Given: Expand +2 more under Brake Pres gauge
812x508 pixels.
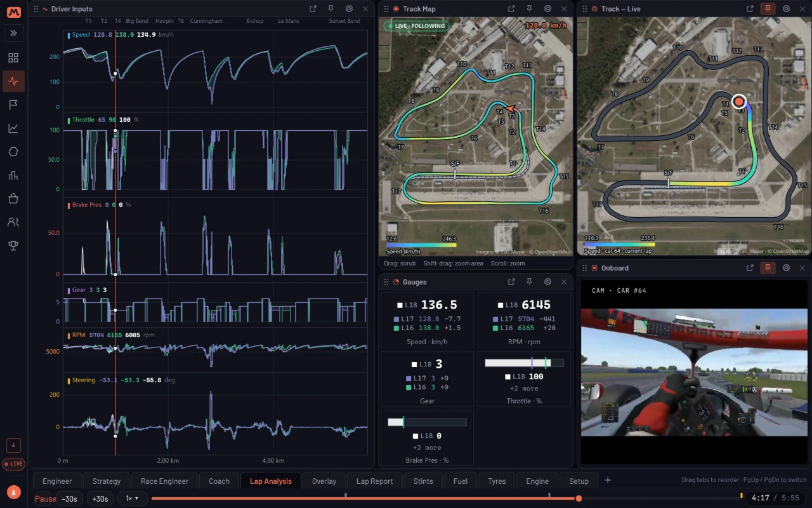Looking at the screenshot, I should (427, 448).
